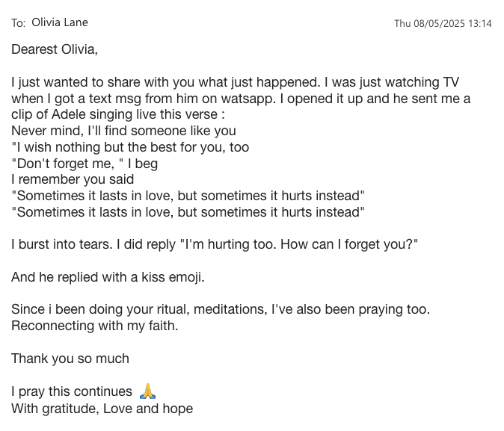
Task: Click the "To:" field label
Action: 18,23
